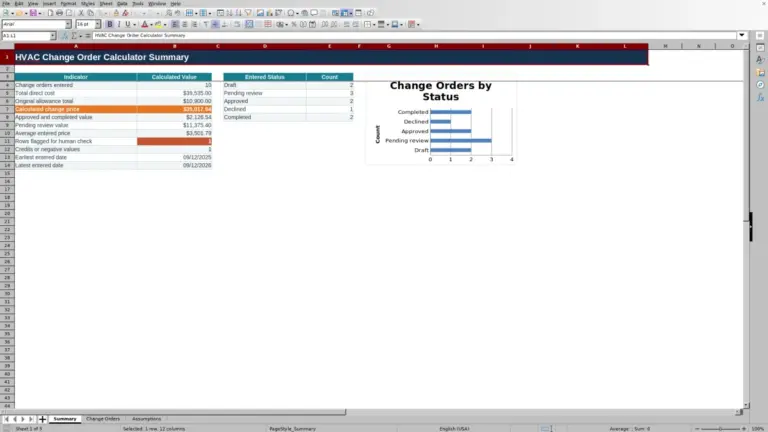Click the Find & Replace icon
The height and width of the screenshot is (432, 768).
pos(168,13)
